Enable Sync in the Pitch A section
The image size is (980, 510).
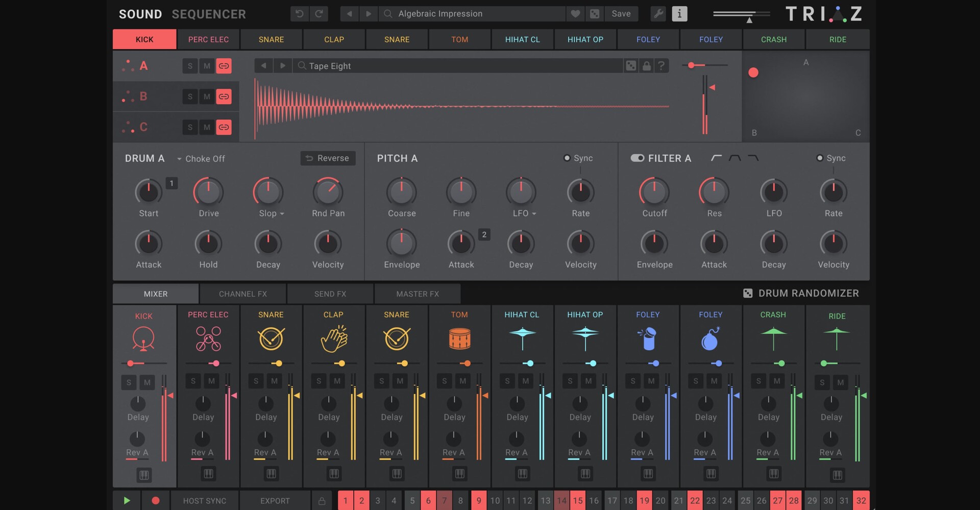(567, 158)
